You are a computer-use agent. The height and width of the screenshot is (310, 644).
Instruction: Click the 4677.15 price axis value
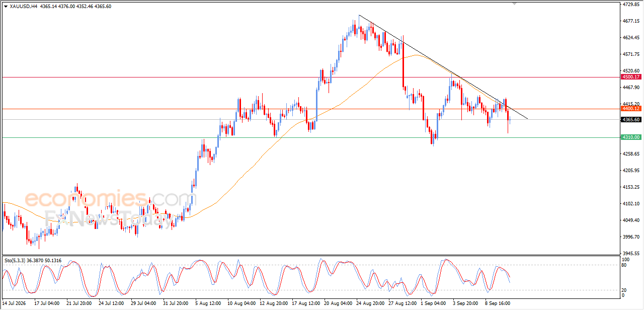click(x=630, y=21)
